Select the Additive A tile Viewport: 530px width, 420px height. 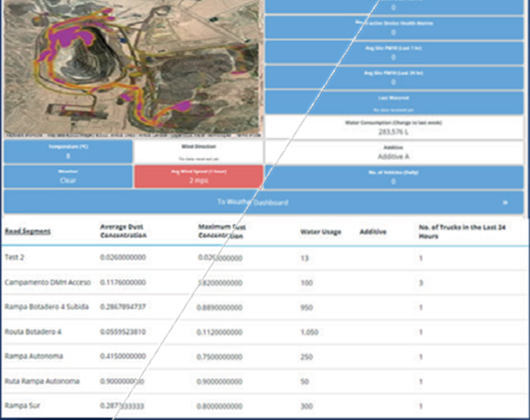(394, 152)
